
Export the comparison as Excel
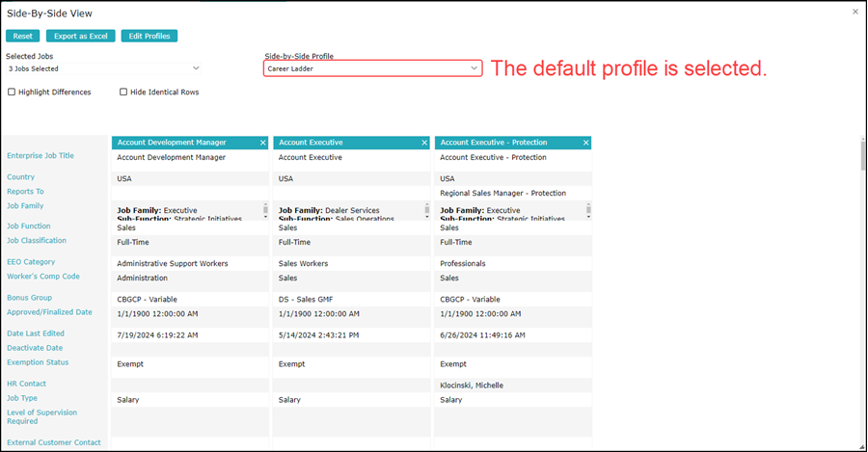tap(81, 36)
